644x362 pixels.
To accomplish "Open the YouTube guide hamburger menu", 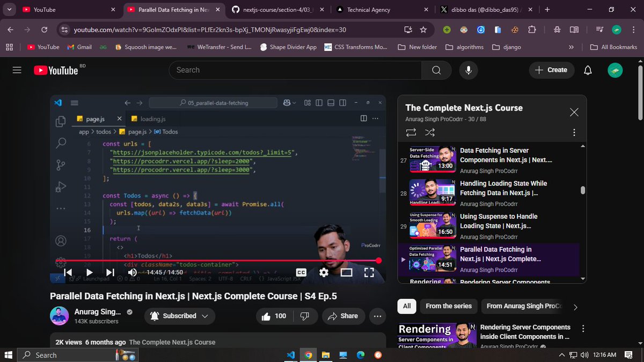I will 17,70.
